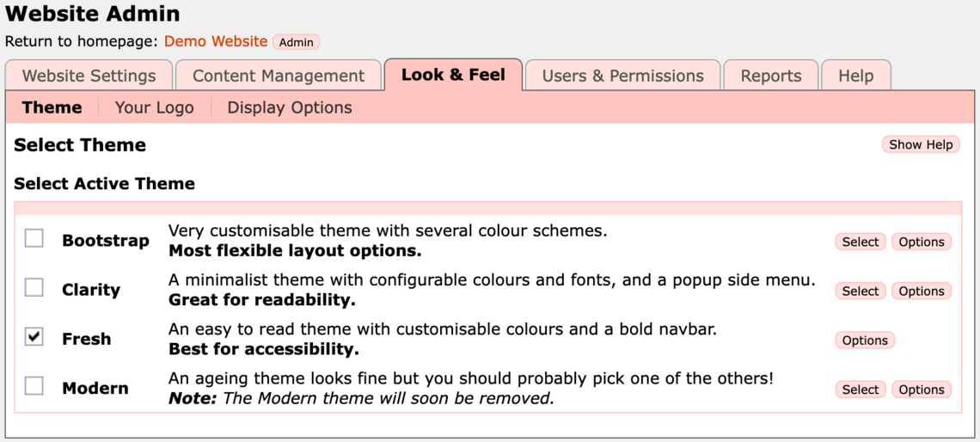Open the Reports tab
This screenshot has width=980, height=442.
point(770,76)
